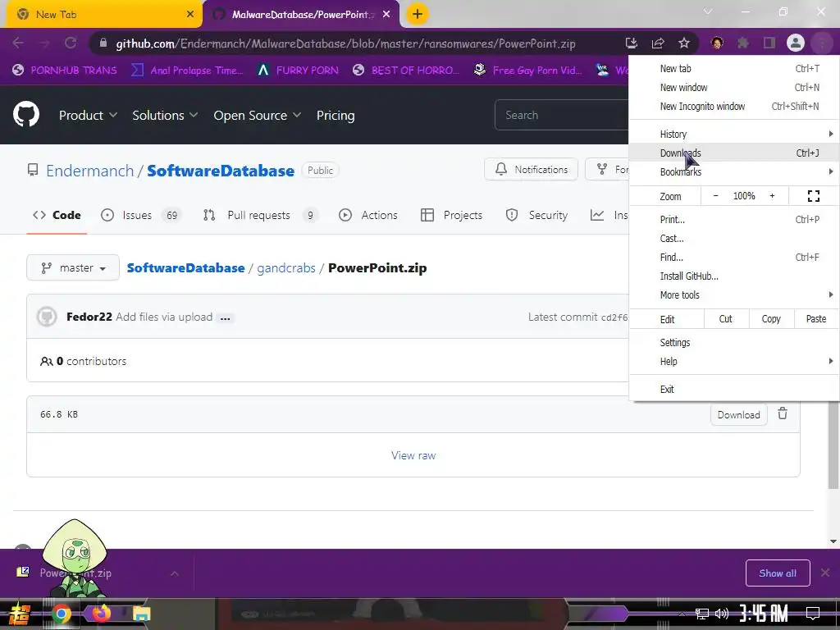840x630 pixels.
Task: Open the master branch dropdown
Action: [73, 268]
